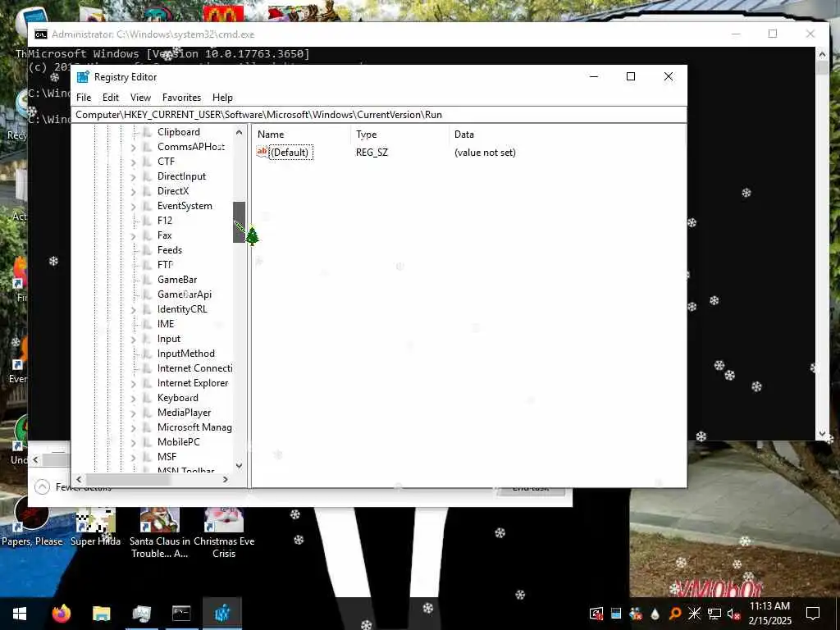Viewport: 840px width, 630px height.
Task: Select the IME key in tree
Action: pos(166,324)
